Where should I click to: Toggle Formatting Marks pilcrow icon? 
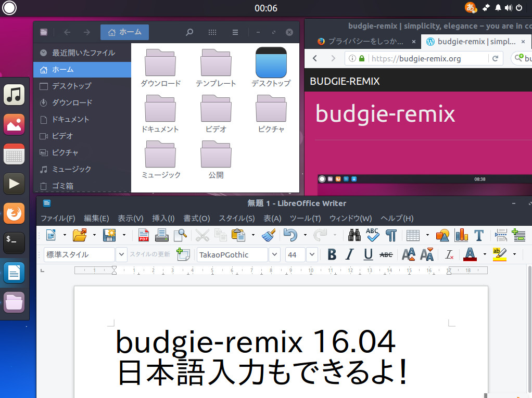pyautogui.click(x=391, y=235)
